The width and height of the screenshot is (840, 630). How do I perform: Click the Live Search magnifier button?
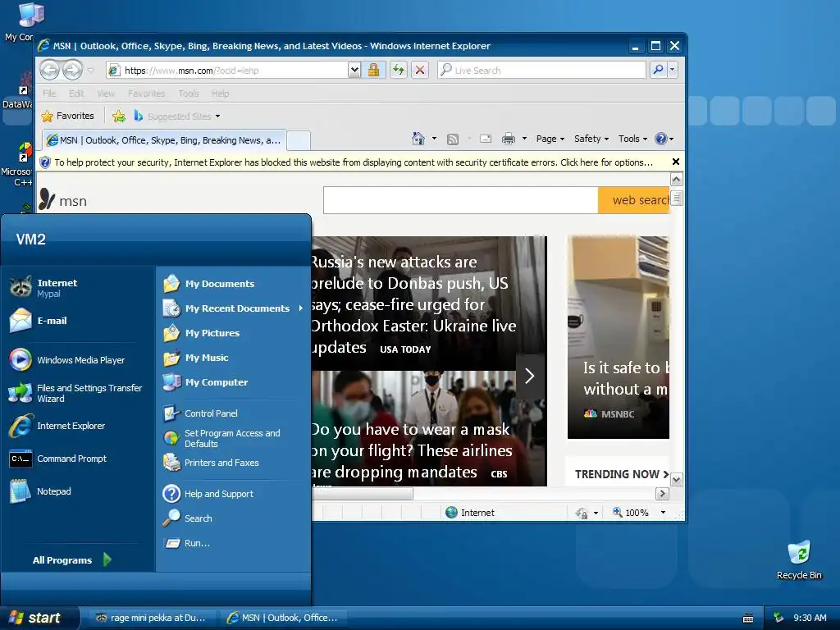659,71
